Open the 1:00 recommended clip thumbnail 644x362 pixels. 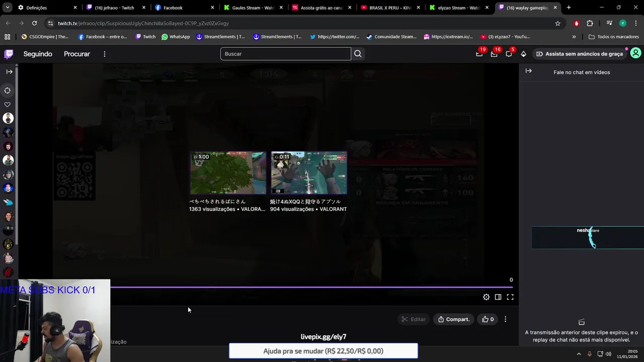click(228, 172)
